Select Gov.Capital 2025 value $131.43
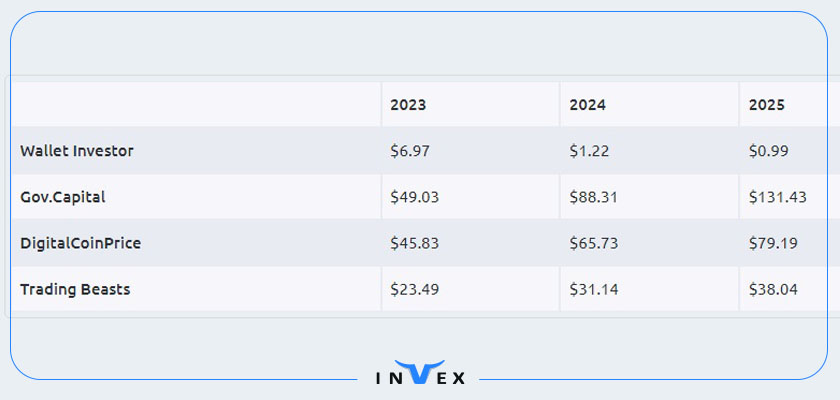Screen dimensions: 840x400 pos(778,197)
